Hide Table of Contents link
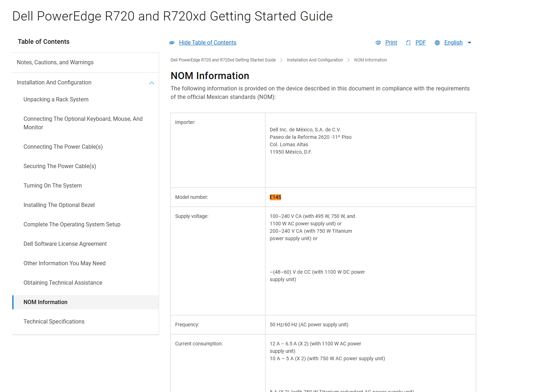The width and height of the screenshot is (560, 392). pyautogui.click(x=208, y=43)
